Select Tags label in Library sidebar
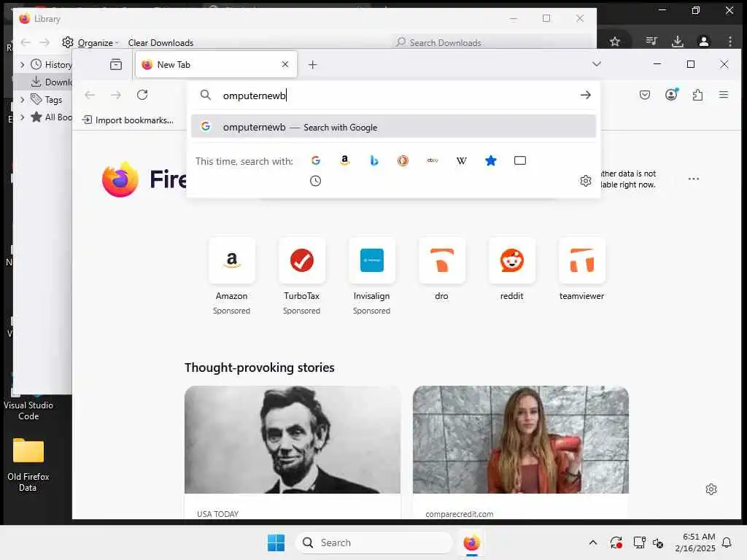The image size is (747, 560). point(53,99)
